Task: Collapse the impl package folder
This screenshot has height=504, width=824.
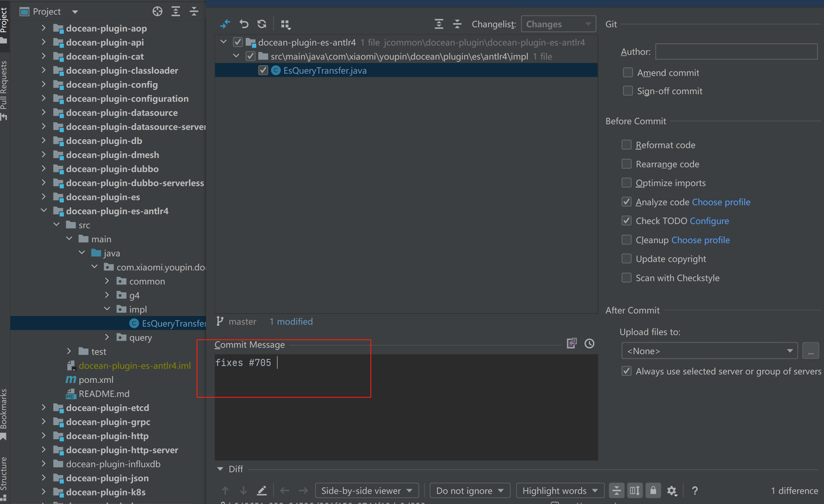Action: pos(108,310)
